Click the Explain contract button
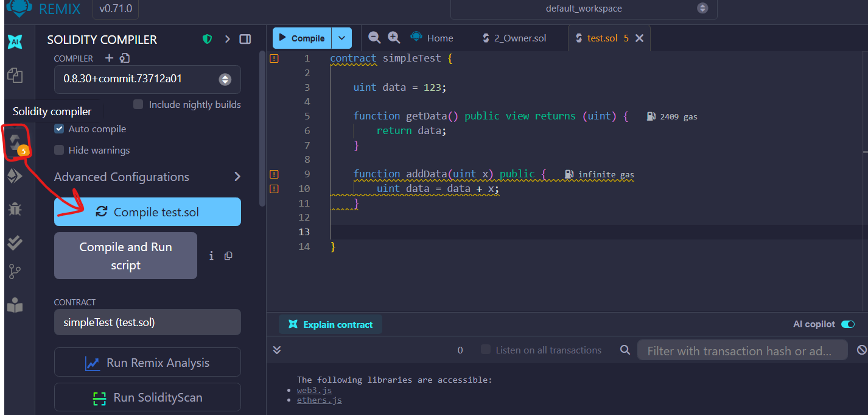The width and height of the screenshot is (868, 415). (x=331, y=324)
